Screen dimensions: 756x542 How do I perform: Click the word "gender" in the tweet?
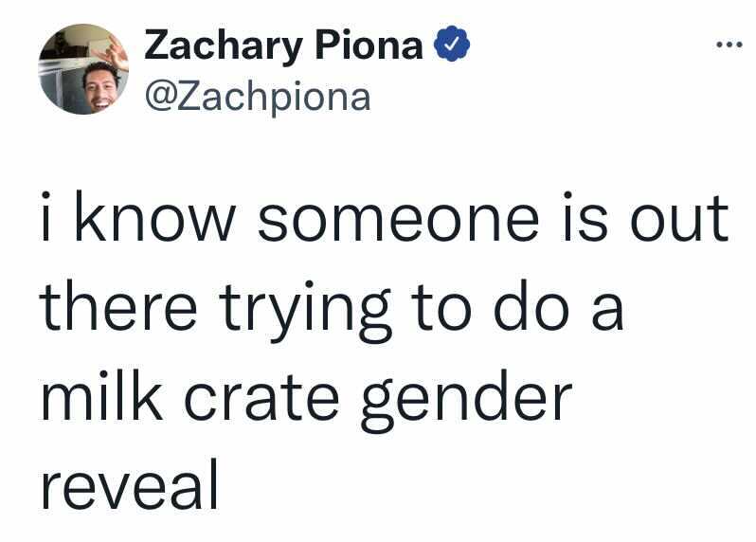tap(466, 401)
